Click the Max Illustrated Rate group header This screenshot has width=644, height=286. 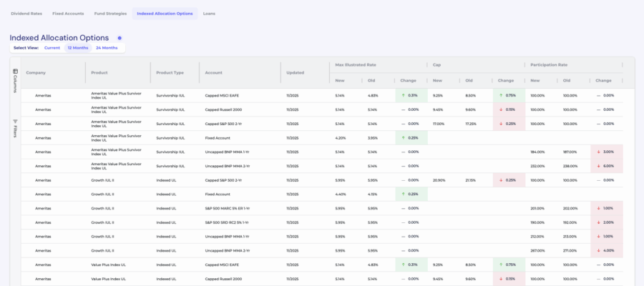coord(356,64)
